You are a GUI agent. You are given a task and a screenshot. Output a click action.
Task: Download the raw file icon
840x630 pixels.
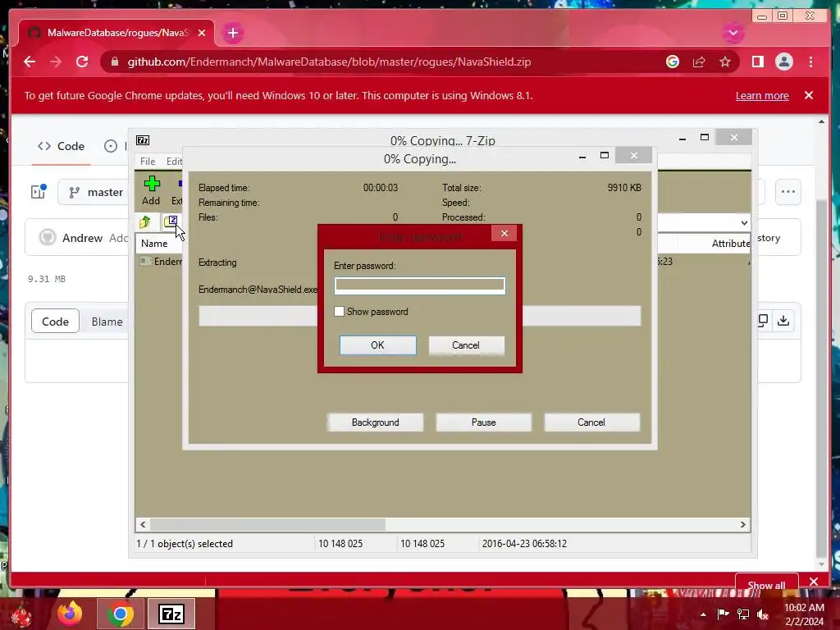pyautogui.click(x=783, y=321)
